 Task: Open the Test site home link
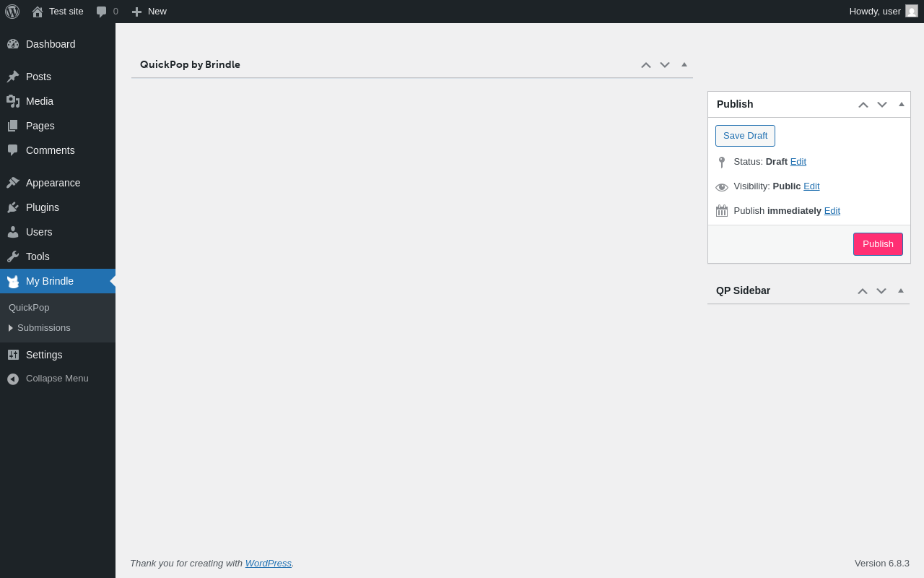pyautogui.click(x=58, y=12)
